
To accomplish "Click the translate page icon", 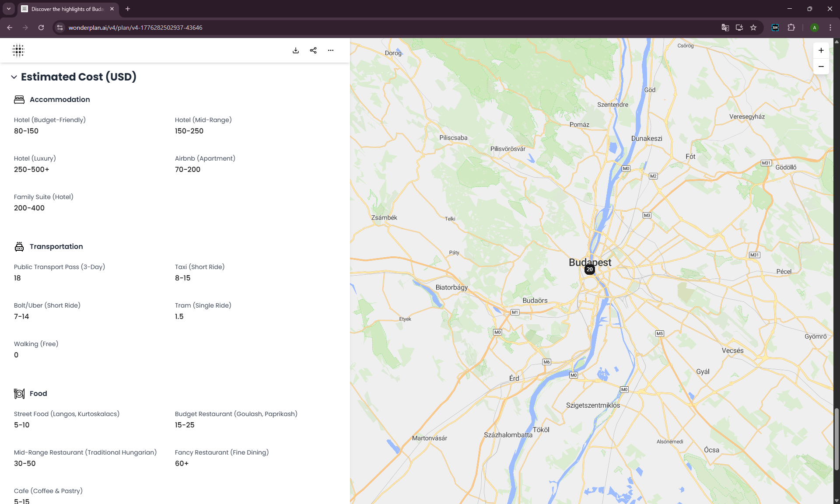I will (x=725, y=28).
